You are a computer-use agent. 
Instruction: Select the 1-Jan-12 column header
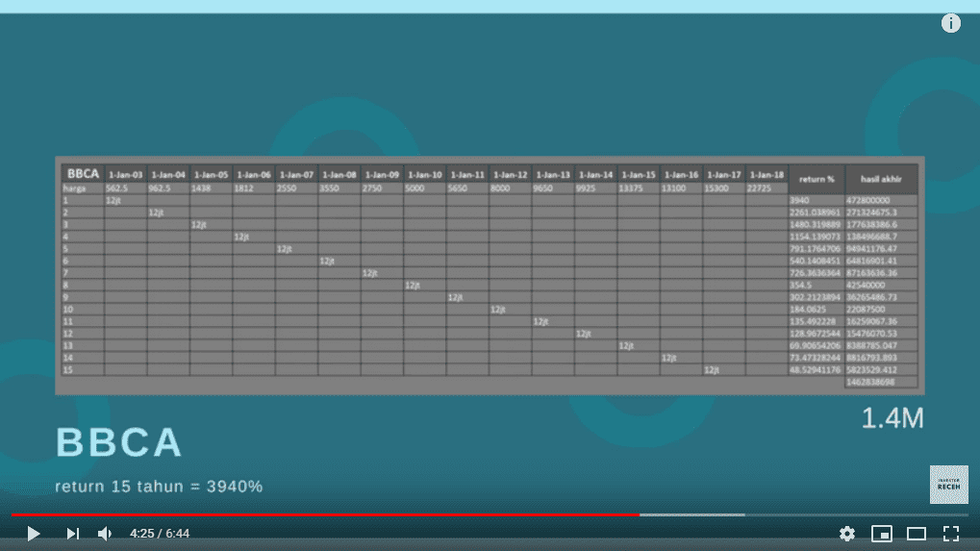510,175
